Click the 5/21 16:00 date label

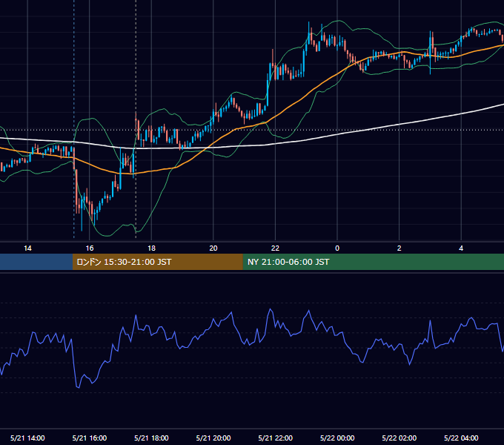pos(90,438)
